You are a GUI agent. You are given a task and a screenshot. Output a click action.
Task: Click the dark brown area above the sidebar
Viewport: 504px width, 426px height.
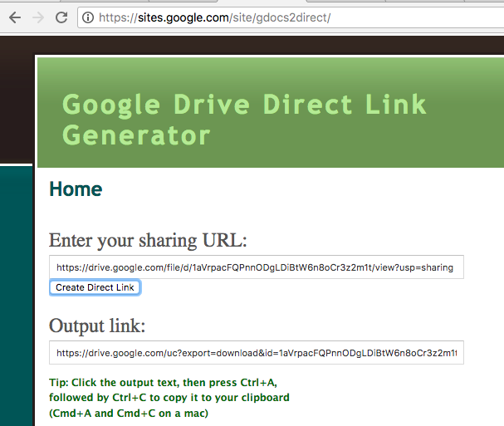(x=17, y=100)
